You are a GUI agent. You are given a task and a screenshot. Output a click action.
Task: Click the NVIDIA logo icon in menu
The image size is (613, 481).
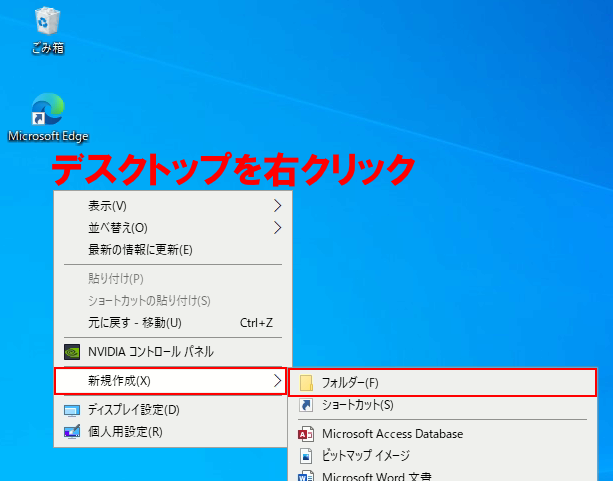72,352
